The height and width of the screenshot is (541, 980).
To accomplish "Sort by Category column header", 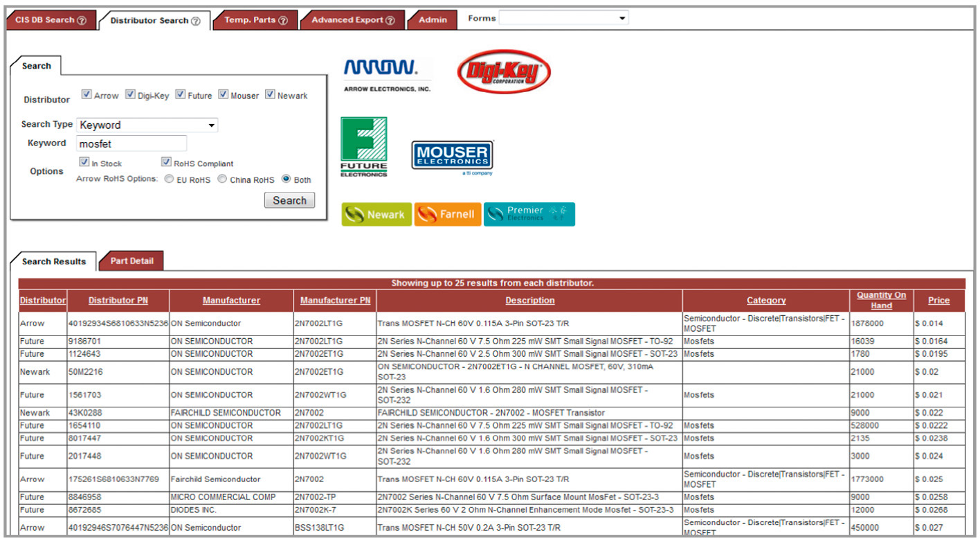I will 766,301.
